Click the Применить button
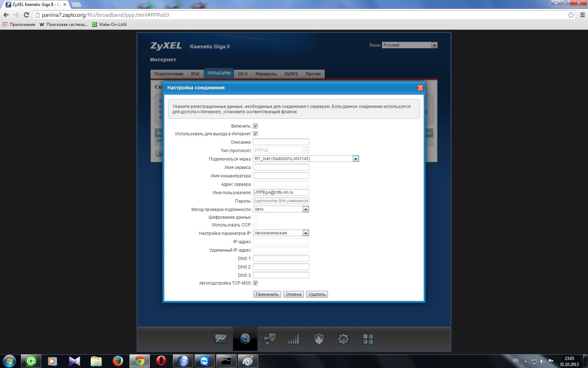The image size is (588, 368). point(267,294)
